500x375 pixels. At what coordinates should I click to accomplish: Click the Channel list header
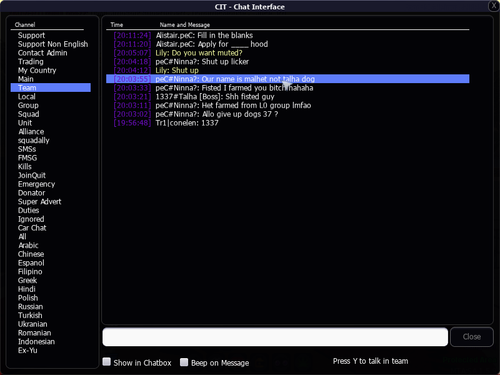25,25
